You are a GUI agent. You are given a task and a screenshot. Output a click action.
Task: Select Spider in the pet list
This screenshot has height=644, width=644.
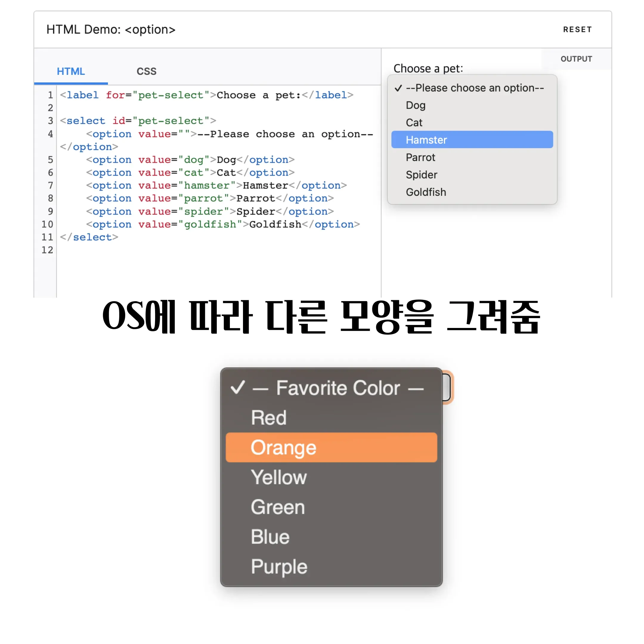click(421, 175)
